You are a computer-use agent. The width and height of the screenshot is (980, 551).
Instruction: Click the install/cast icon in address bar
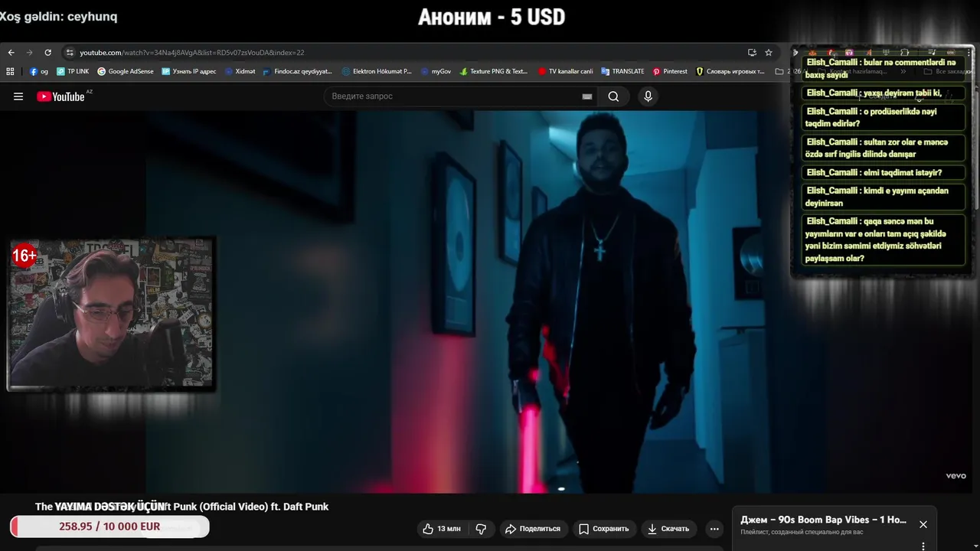(x=752, y=53)
